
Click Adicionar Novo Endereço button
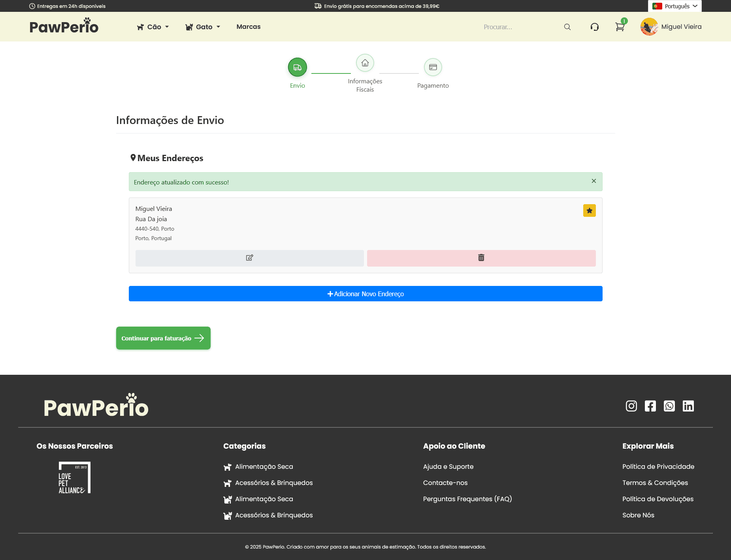(365, 293)
